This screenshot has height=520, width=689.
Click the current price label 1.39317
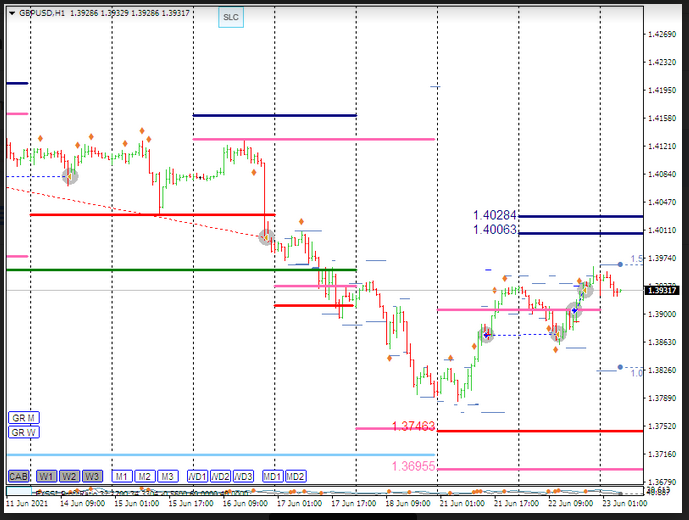[x=662, y=290]
